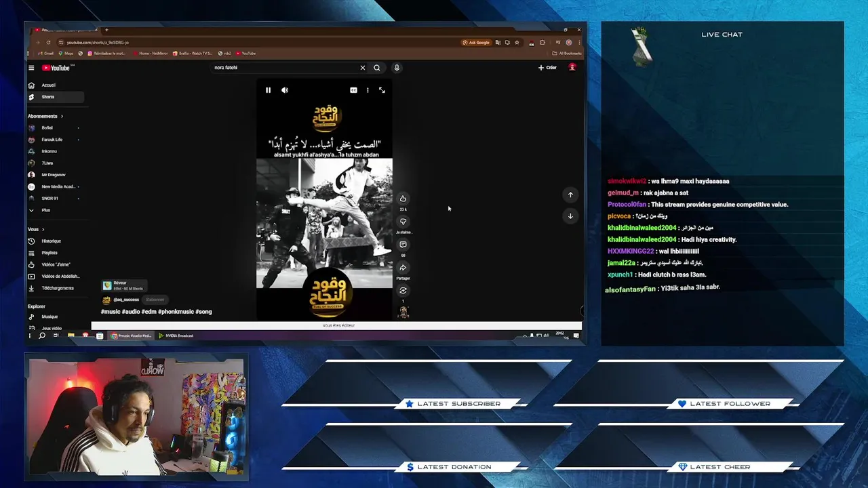Click the #edm hashtag

[x=149, y=312]
